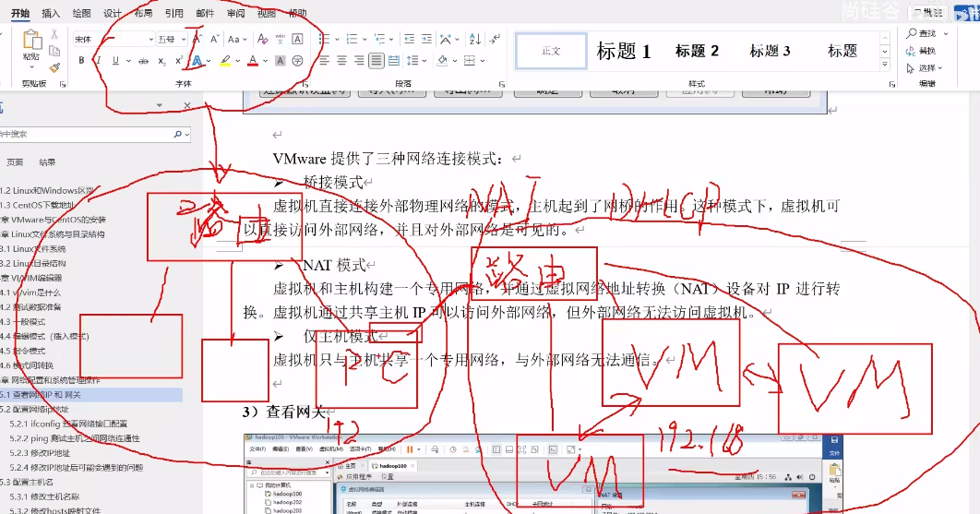Open the 设计 Design ribbon tab

tap(113, 13)
